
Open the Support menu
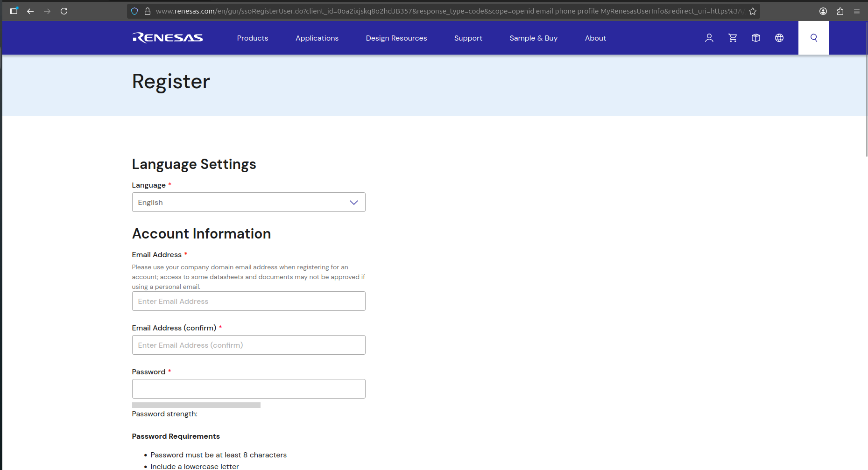pyautogui.click(x=468, y=38)
